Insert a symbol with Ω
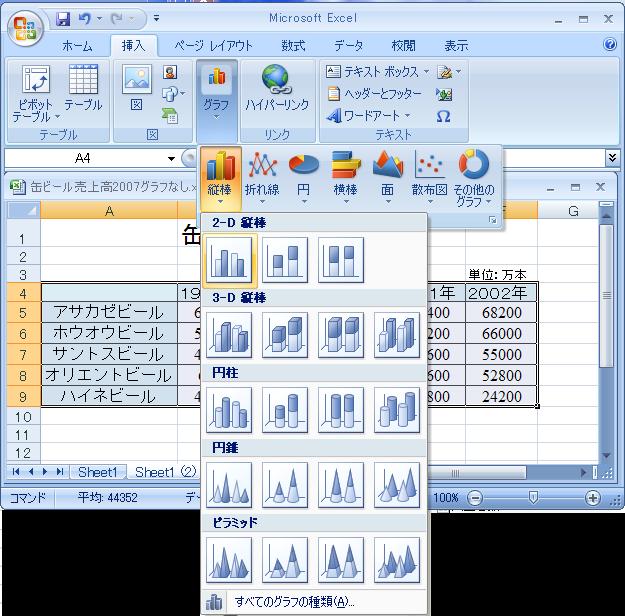This screenshot has width=625, height=616. click(443, 116)
